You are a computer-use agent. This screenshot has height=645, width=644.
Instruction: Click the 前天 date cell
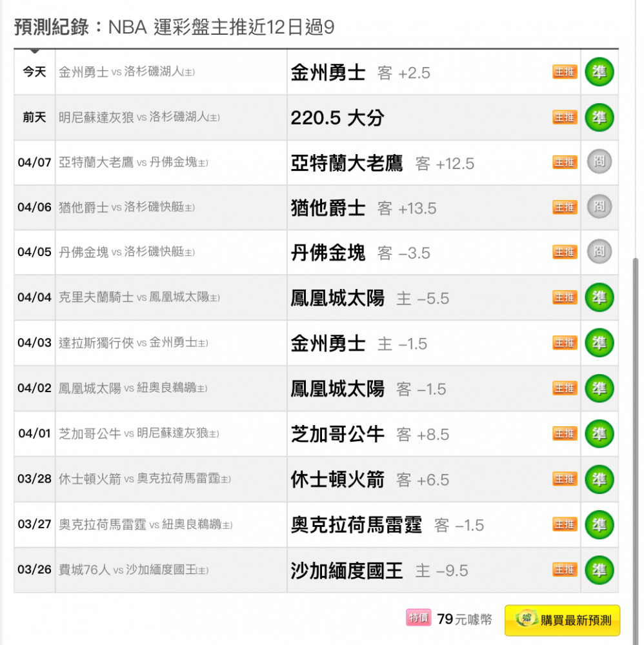coord(35,117)
